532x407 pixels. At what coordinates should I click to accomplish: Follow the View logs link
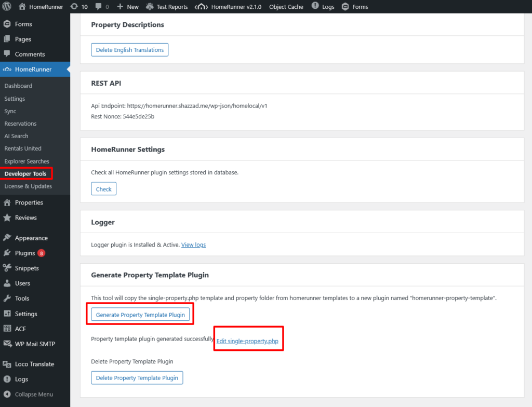click(x=193, y=245)
